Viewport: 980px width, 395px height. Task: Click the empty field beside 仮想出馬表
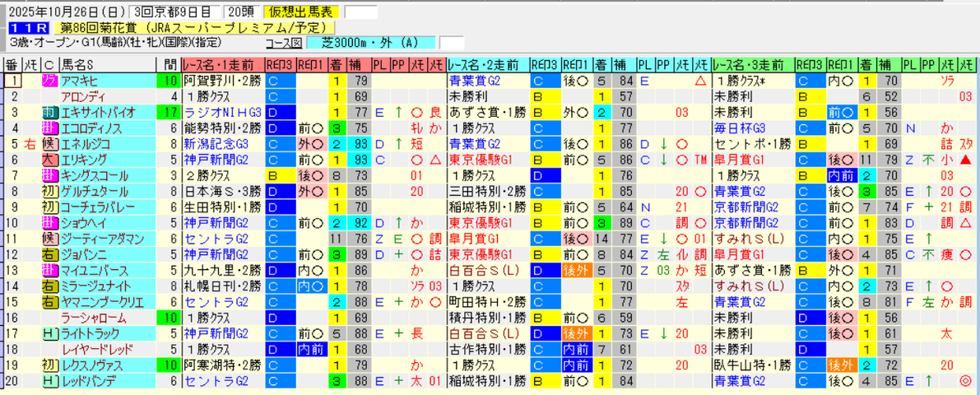point(361,12)
